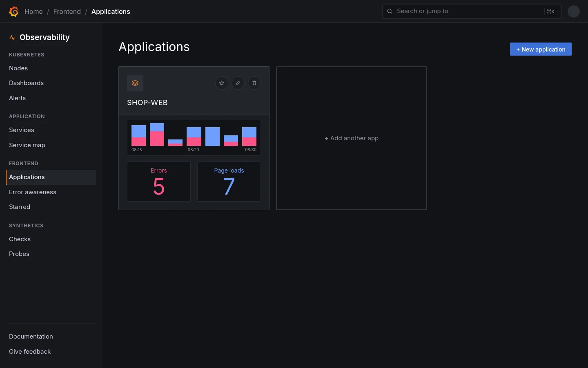The image size is (588, 368).
Task: Click the Observability pulse icon
Action: coord(12,38)
